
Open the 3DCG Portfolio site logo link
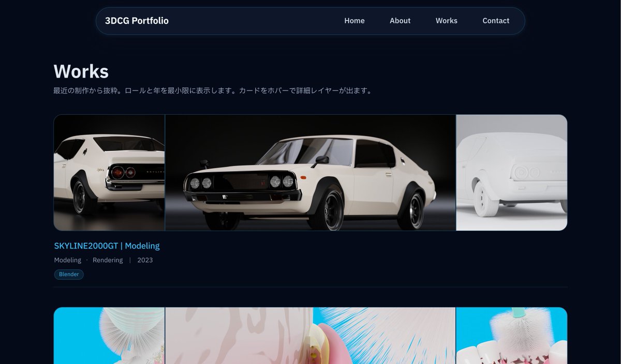pos(137,21)
